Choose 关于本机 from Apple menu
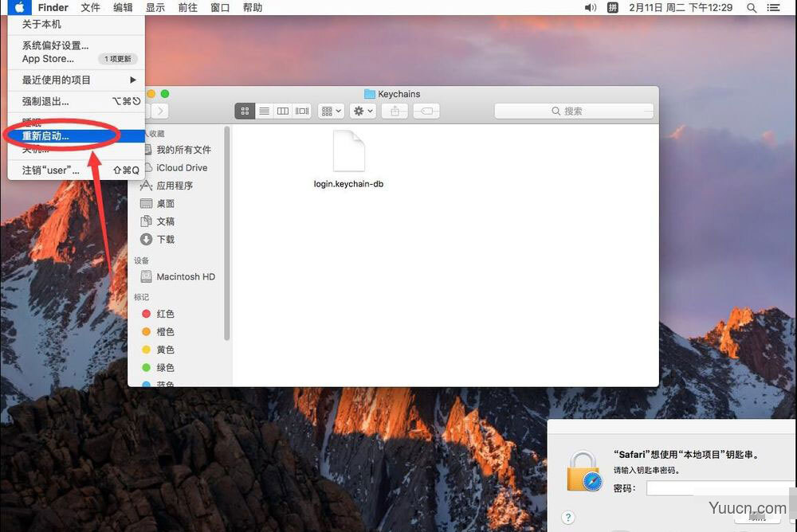Viewport: 797px width, 532px height. [77, 24]
